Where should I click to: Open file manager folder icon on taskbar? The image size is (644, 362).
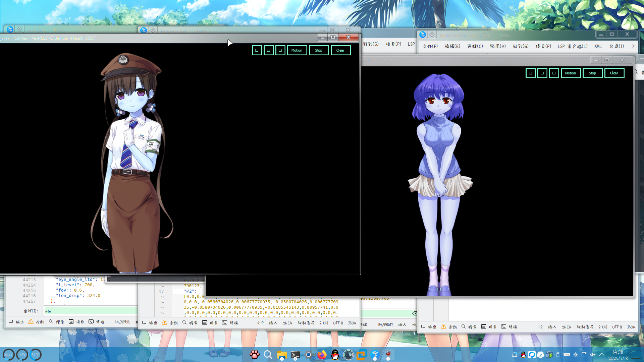[x=282, y=355]
